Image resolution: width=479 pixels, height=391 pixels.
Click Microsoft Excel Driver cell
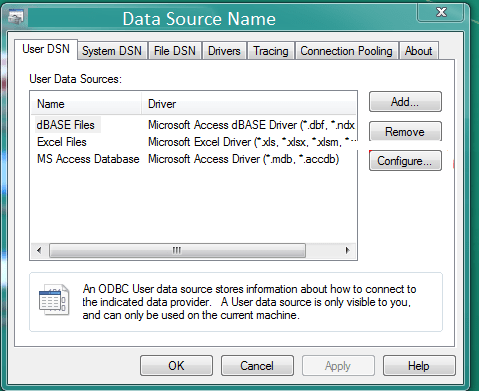coord(251,142)
